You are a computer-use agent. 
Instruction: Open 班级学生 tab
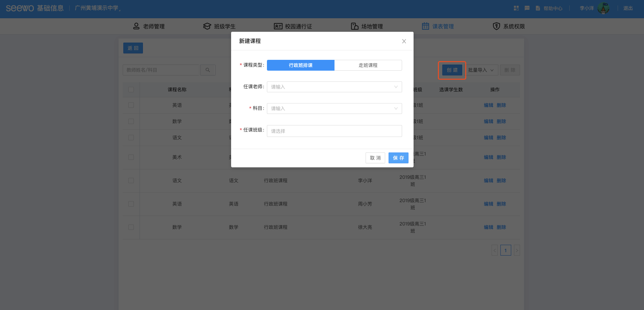[x=219, y=26]
